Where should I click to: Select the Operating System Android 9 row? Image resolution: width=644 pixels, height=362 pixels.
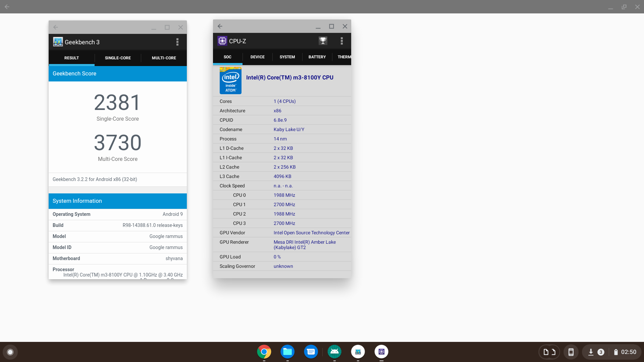[x=118, y=215]
